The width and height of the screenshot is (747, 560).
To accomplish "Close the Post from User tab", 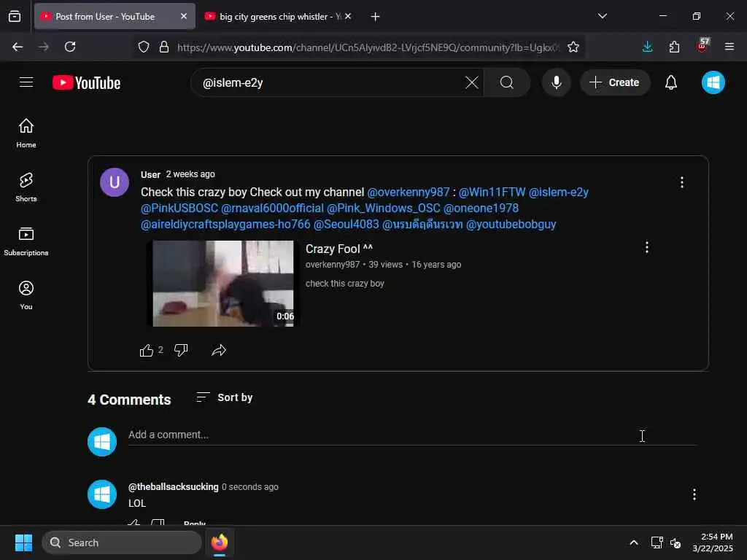I will (183, 16).
